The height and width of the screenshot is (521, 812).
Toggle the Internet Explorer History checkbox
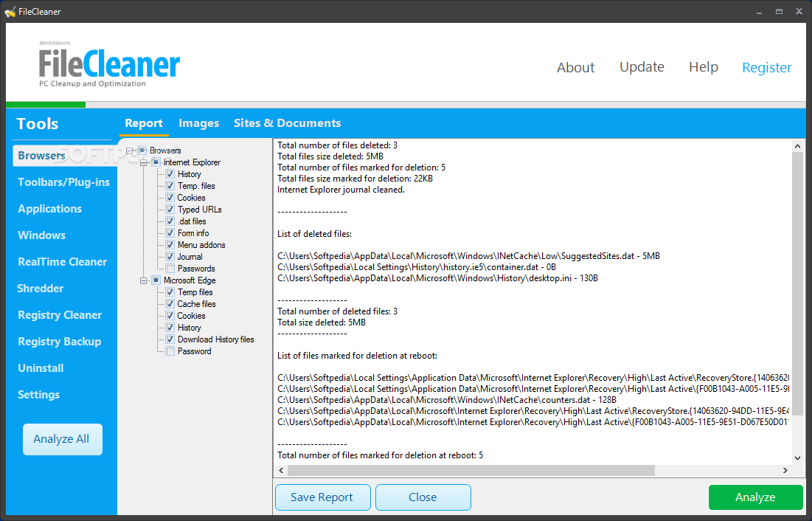pyautogui.click(x=170, y=174)
